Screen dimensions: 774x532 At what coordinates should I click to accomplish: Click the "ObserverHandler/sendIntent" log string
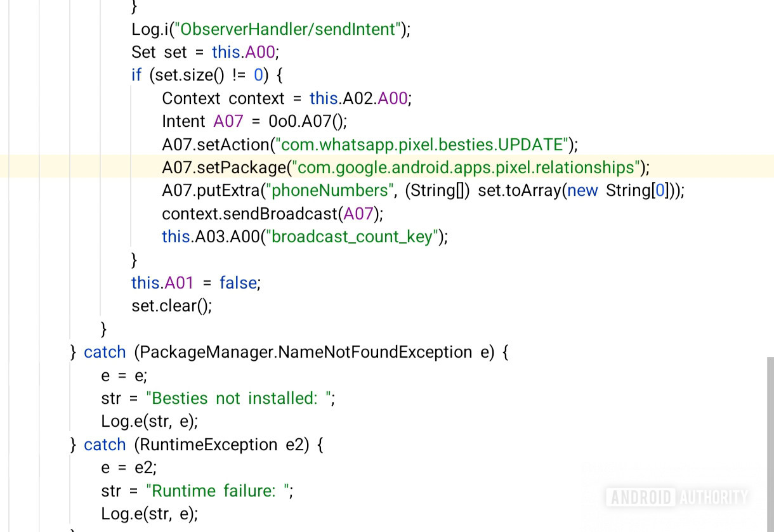point(289,29)
